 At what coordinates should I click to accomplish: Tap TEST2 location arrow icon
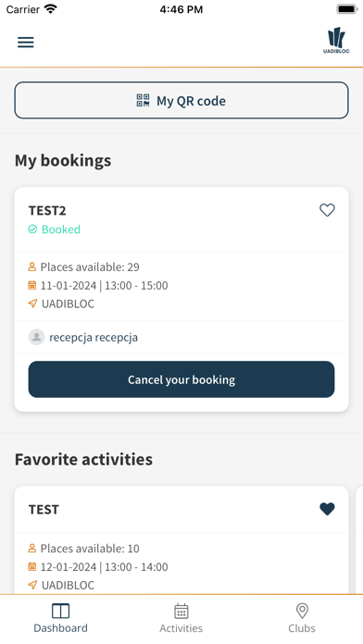(32, 303)
